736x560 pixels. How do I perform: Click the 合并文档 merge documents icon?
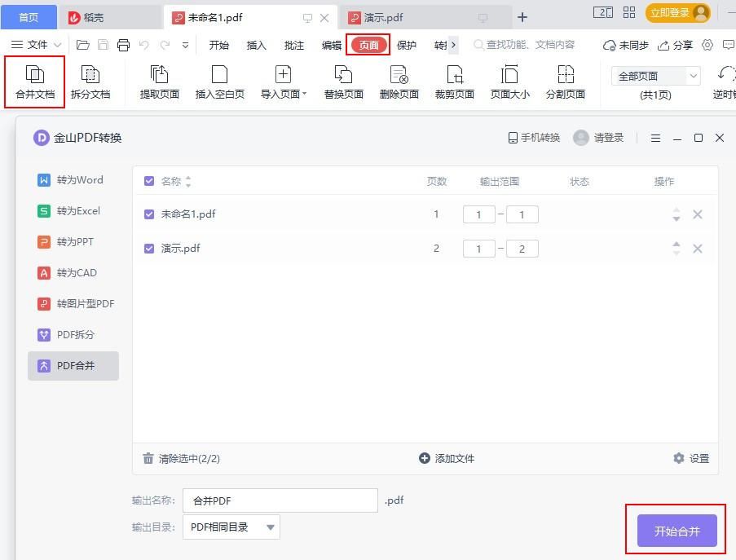[x=34, y=75]
